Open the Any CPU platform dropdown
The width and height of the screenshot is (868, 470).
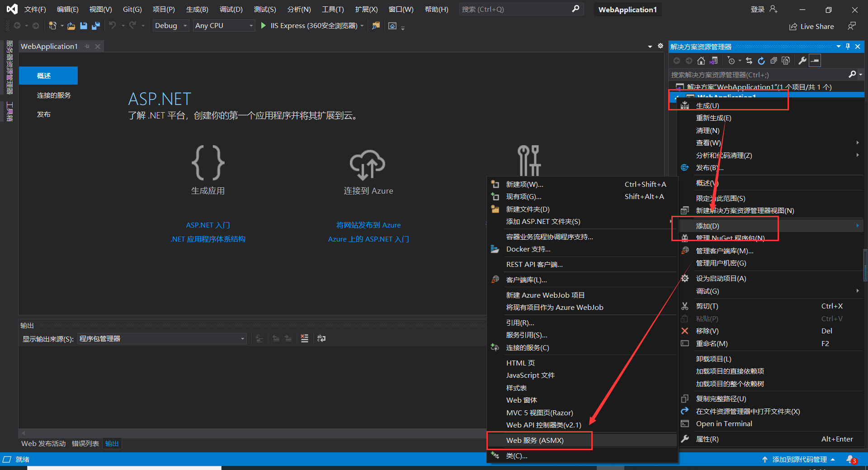[x=223, y=26]
